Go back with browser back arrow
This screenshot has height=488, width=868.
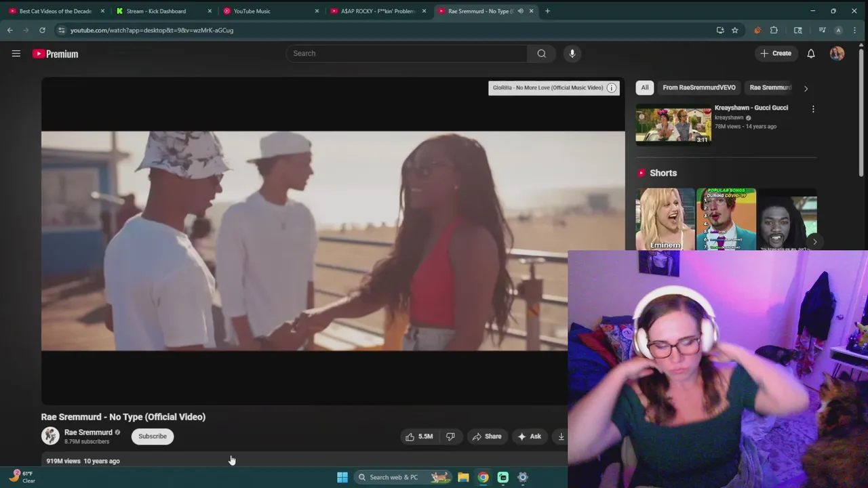pos(9,30)
